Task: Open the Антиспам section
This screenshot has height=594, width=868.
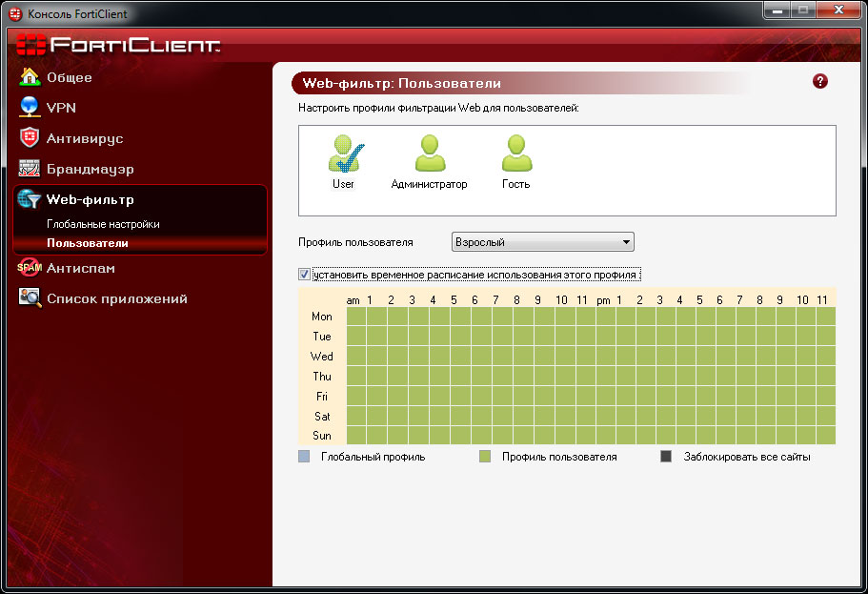Action: point(81,268)
